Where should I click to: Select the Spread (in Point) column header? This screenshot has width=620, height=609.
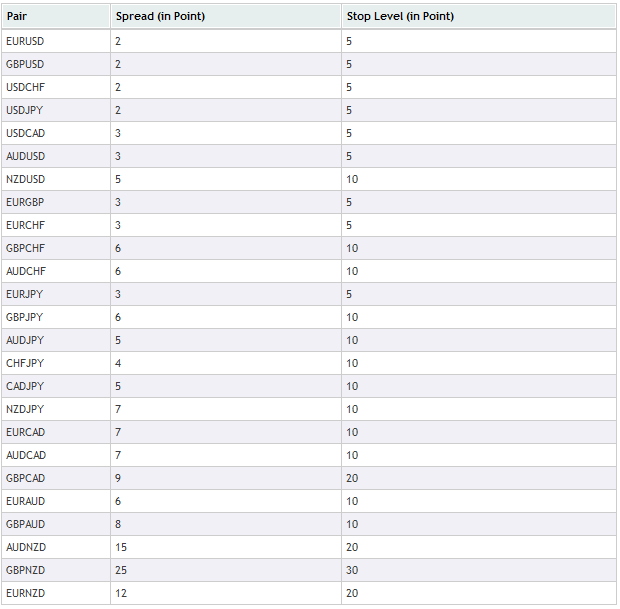pos(226,16)
